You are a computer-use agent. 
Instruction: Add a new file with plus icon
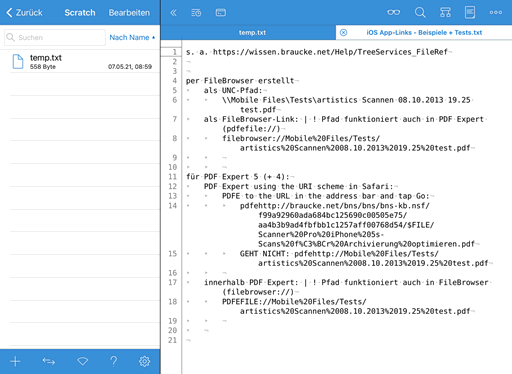point(15,361)
